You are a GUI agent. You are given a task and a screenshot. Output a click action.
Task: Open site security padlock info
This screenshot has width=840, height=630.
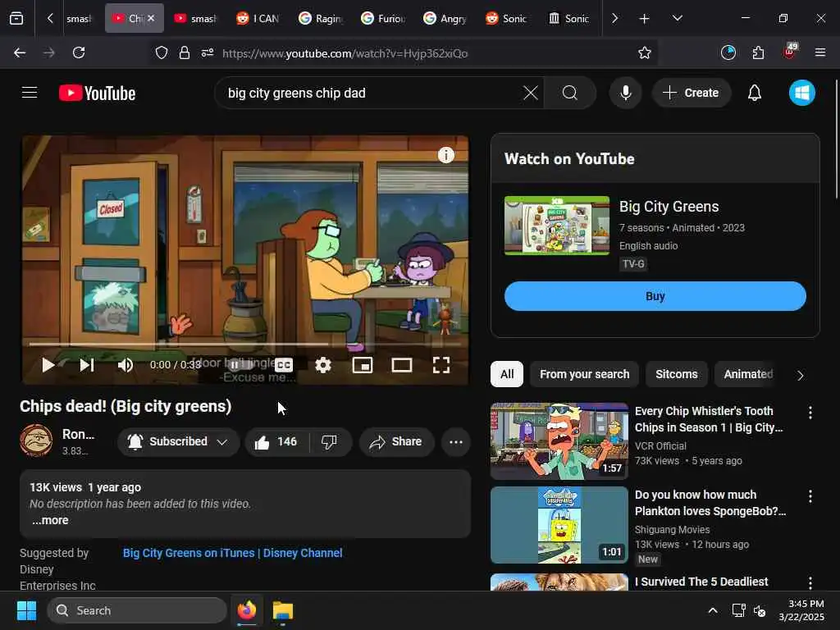pos(185,52)
